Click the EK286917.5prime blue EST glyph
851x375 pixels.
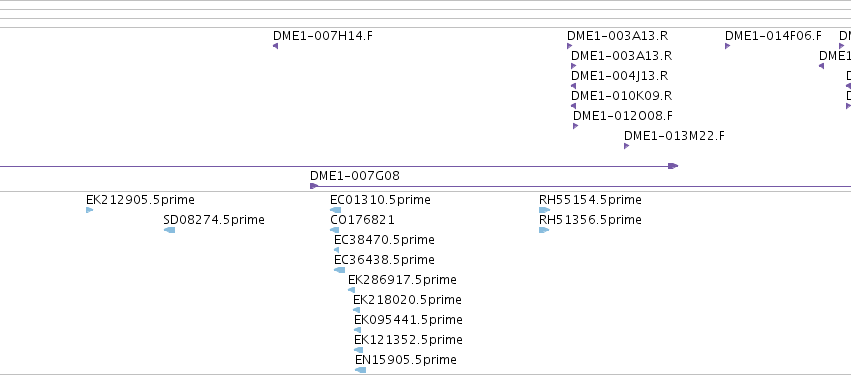[352, 290]
